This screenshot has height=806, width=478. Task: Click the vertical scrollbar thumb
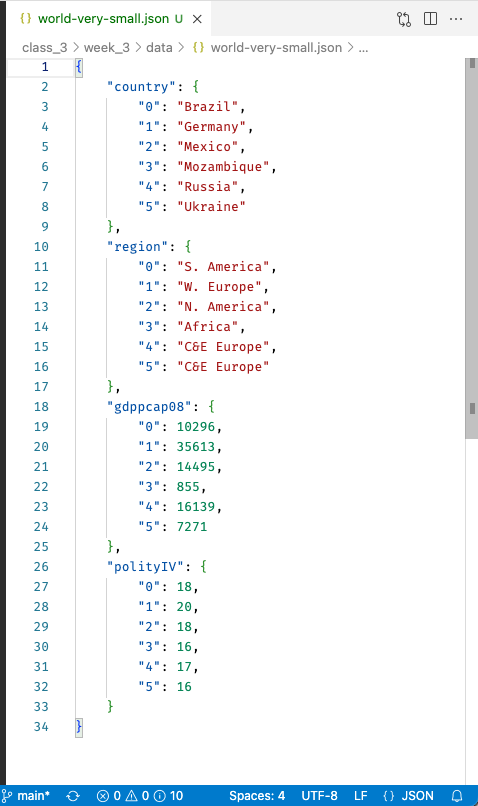472,248
